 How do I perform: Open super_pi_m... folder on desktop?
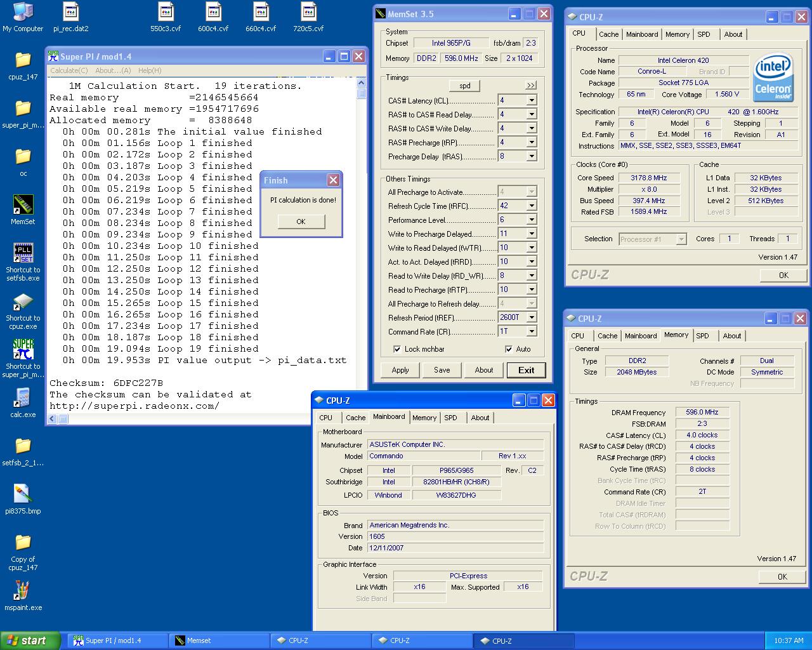[x=23, y=114]
